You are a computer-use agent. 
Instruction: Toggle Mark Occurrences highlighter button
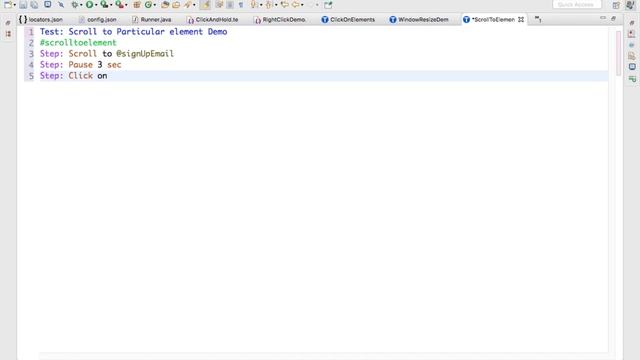coord(205,4)
